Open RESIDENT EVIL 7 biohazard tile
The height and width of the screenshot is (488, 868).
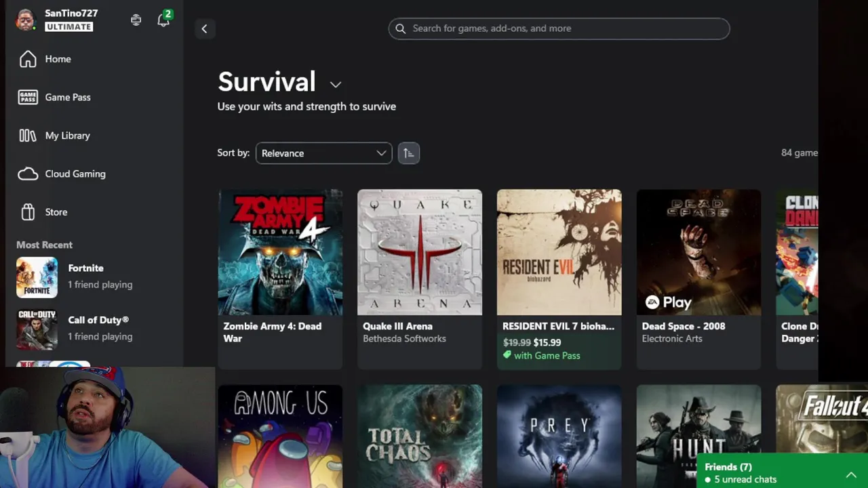pyautogui.click(x=559, y=279)
